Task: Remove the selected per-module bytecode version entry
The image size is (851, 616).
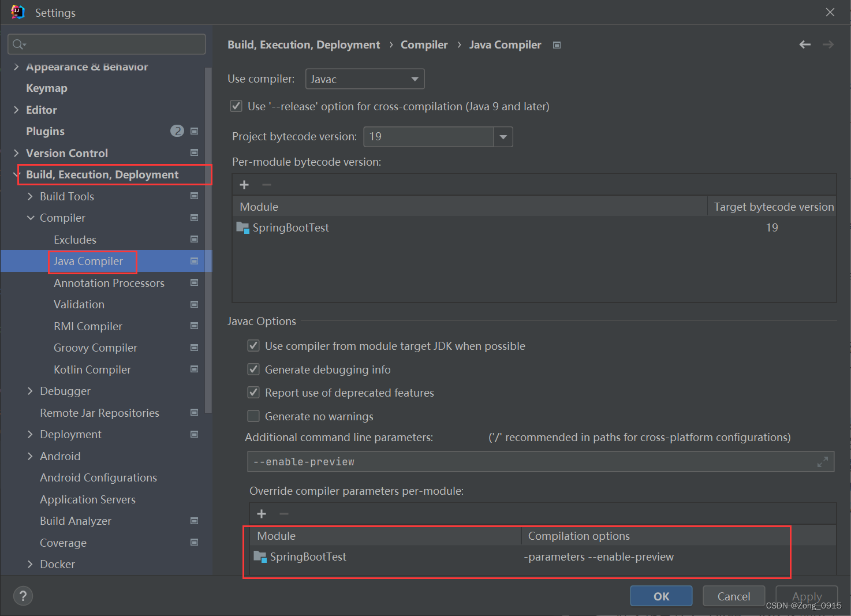Action: click(267, 185)
